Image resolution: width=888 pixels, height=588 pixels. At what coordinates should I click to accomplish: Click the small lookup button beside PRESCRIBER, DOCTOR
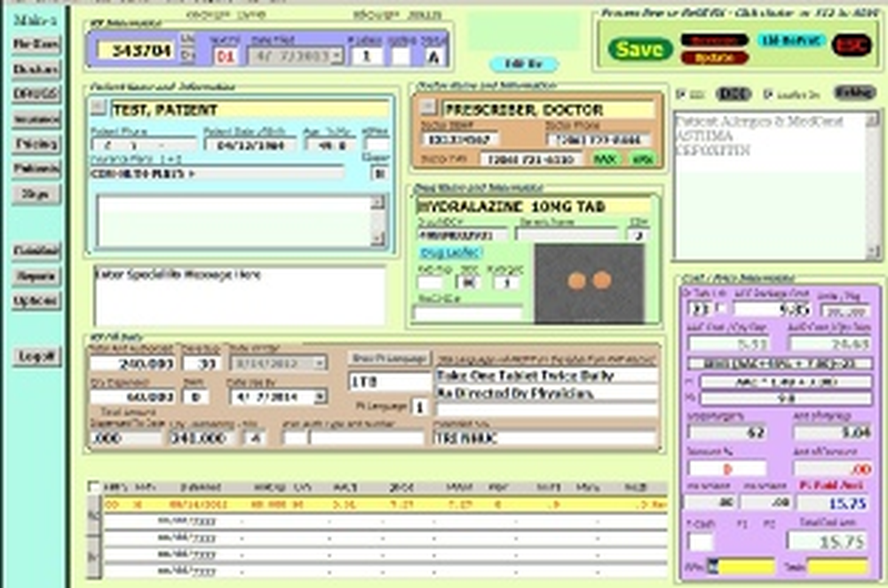428,107
